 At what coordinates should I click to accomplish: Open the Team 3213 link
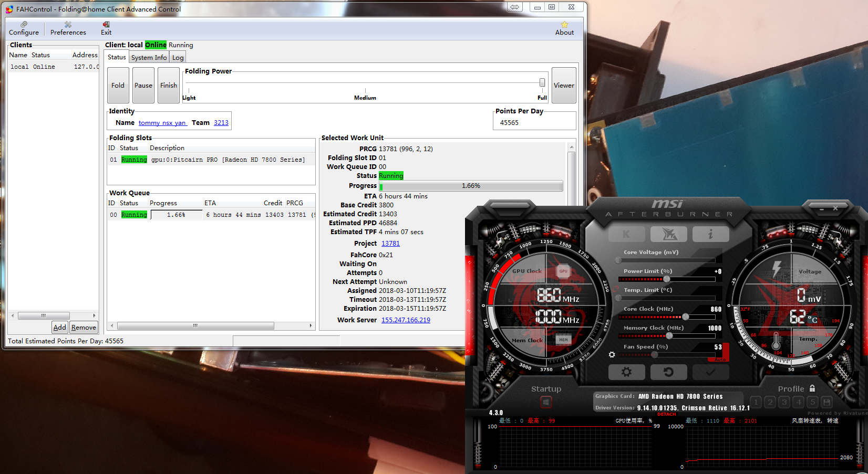click(221, 123)
